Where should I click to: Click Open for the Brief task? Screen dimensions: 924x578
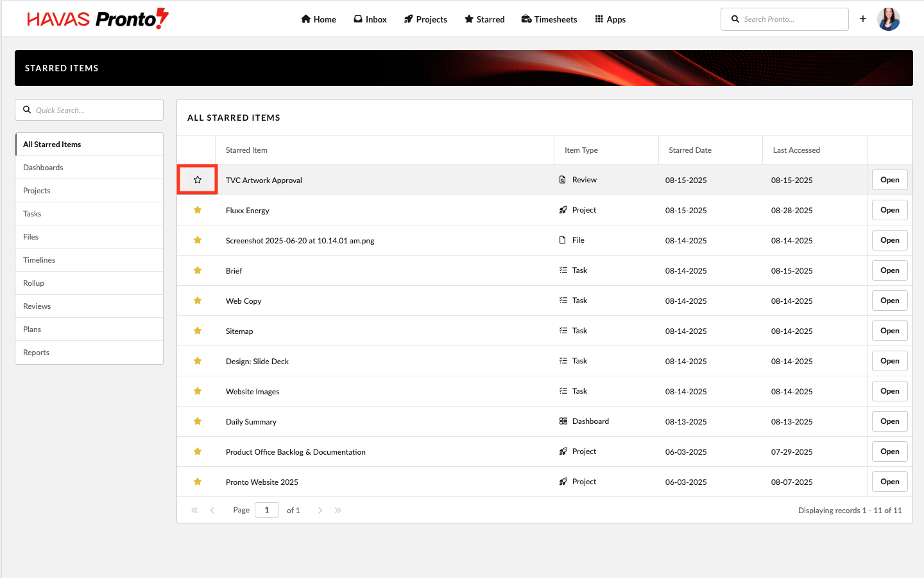(x=889, y=270)
